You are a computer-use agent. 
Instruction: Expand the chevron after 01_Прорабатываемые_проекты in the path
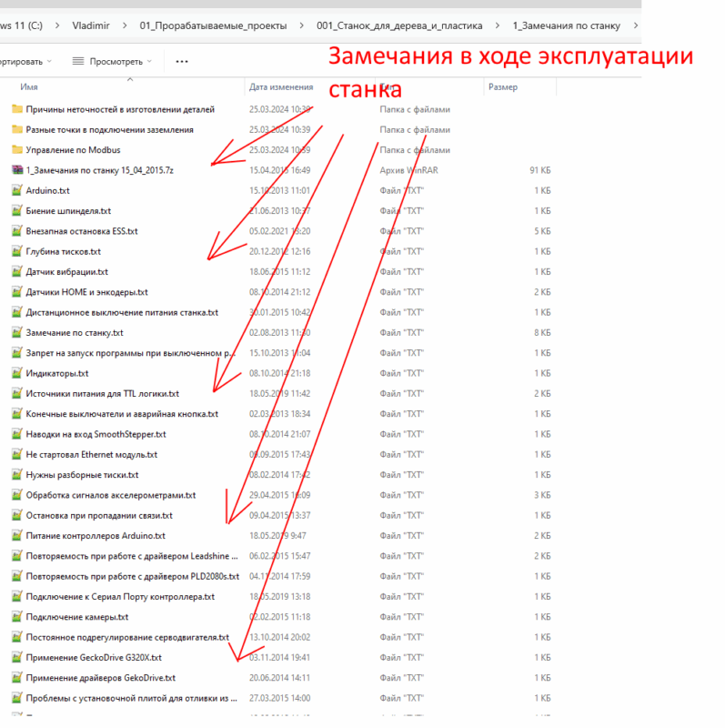click(301, 25)
